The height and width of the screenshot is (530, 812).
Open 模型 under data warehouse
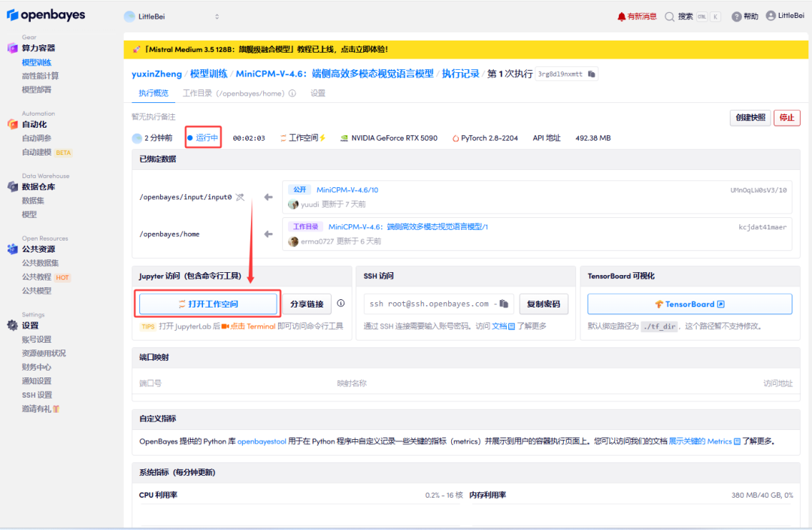(29, 214)
